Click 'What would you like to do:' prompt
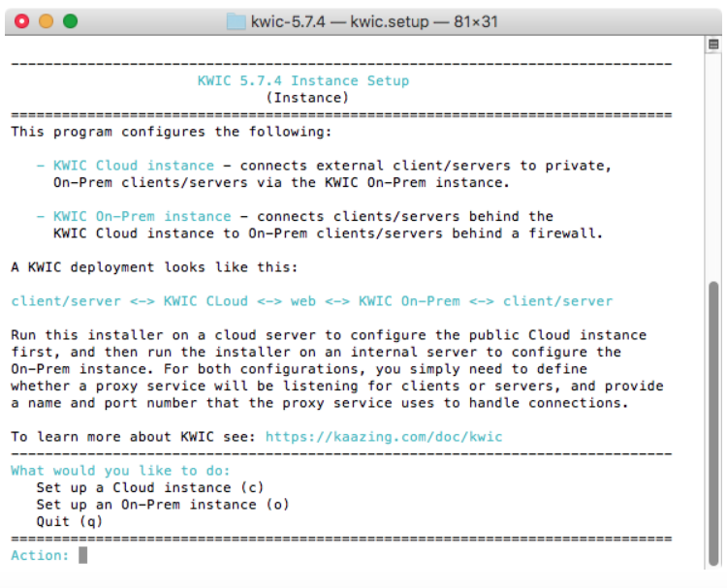727x588 pixels. click(120, 471)
